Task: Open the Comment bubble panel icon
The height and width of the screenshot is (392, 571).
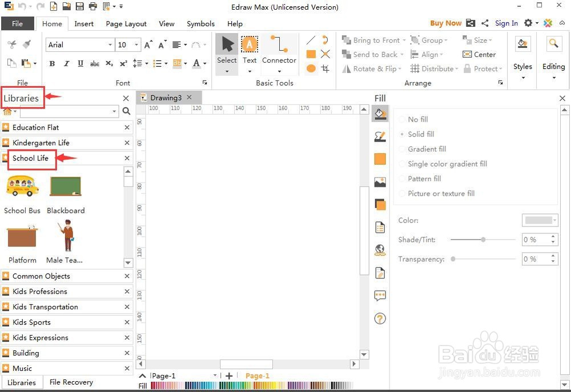Action: tap(380, 296)
